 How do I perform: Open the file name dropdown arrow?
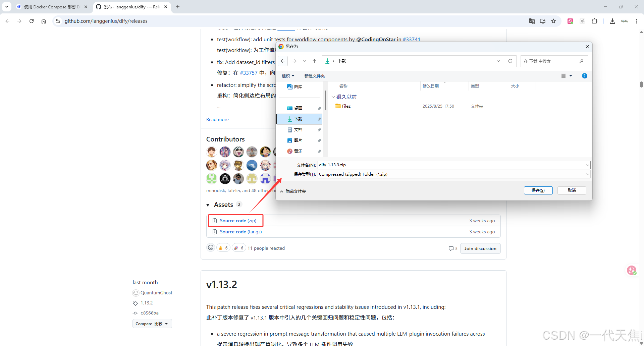pyautogui.click(x=588, y=165)
